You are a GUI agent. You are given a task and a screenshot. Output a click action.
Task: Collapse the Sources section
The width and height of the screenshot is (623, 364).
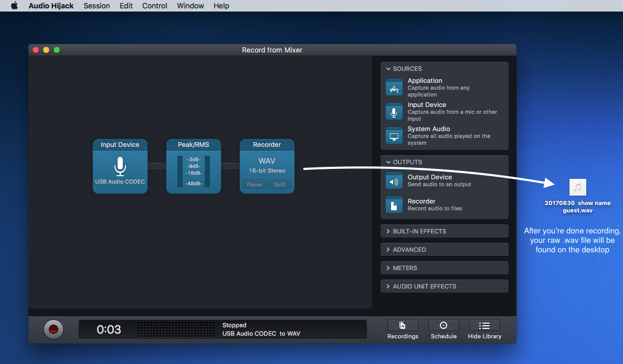click(388, 69)
